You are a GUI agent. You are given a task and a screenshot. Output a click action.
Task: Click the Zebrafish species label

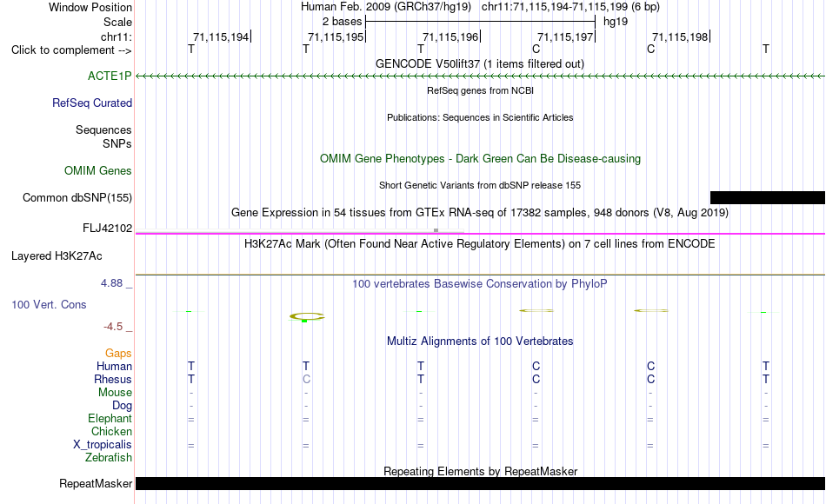[109, 458]
